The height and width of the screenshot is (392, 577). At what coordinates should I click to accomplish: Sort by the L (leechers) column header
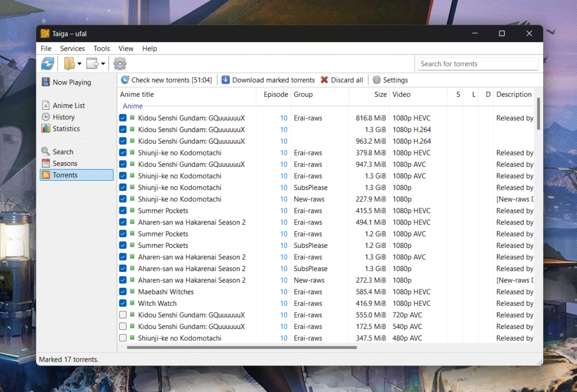click(471, 95)
